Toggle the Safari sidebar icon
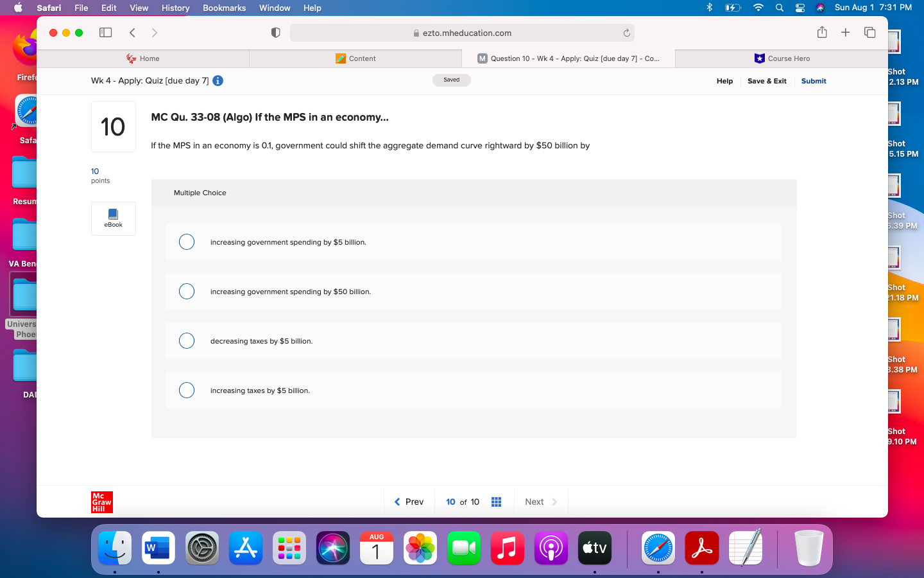Screen dimensions: 924x578 (x=105, y=32)
